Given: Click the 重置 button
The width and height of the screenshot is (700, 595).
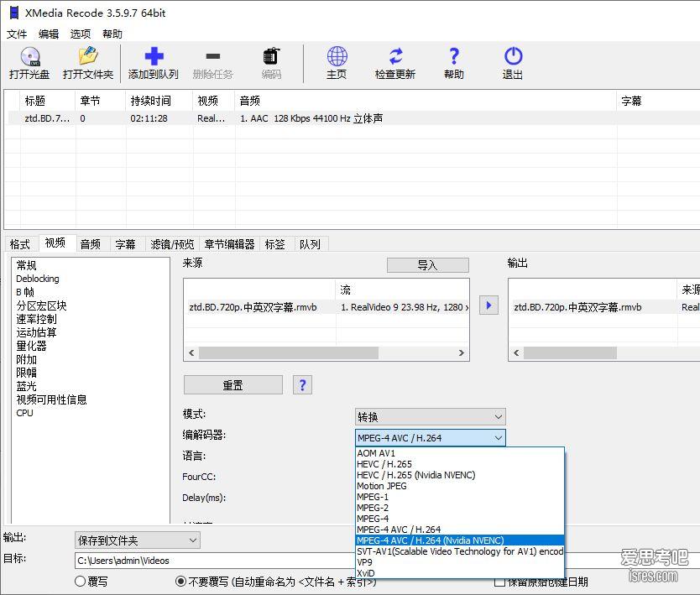Looking at the screenshot, I should point(233,384).
